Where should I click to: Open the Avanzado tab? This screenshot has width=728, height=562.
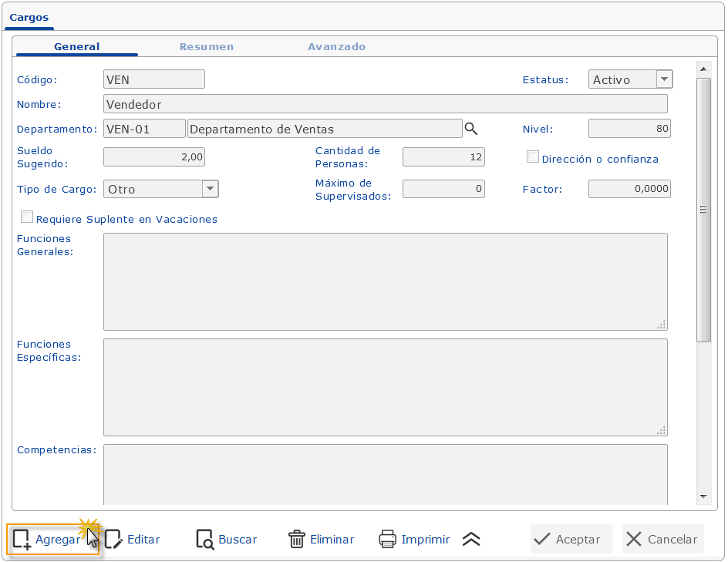(x=336, y=46)
